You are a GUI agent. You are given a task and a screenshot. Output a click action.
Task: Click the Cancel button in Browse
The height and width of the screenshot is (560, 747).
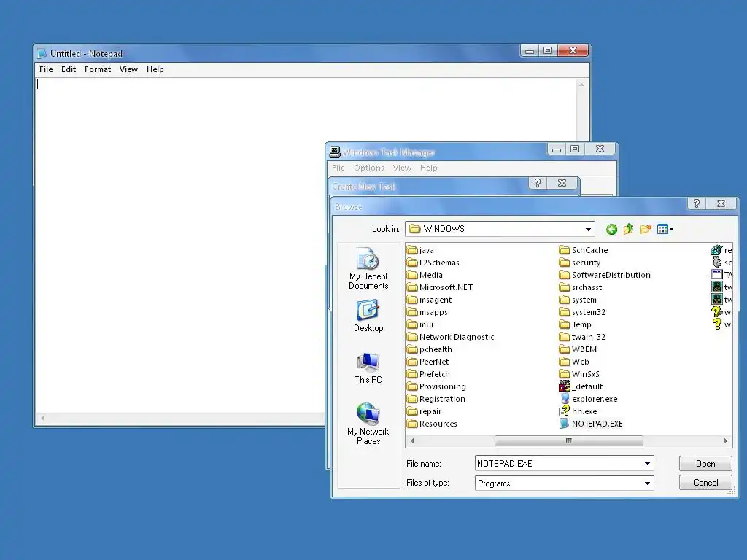pos(705,483)
